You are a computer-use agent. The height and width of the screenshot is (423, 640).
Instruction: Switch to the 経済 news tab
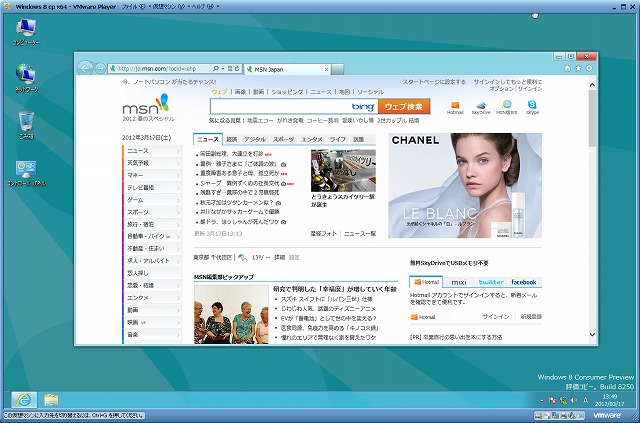[232, 139]
